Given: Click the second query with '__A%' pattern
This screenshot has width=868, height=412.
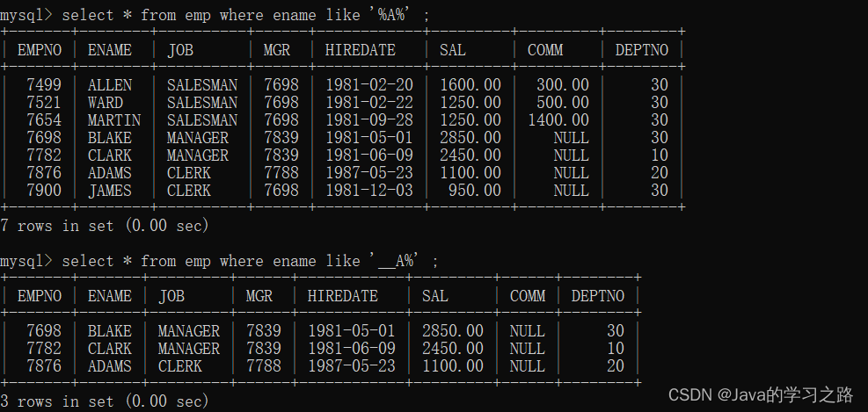Looking at the screenshot, I should coord(219,261).
